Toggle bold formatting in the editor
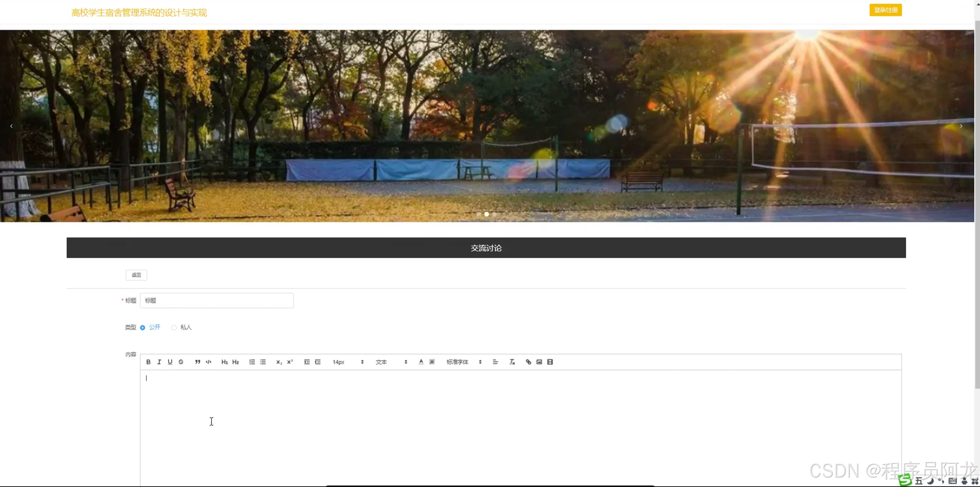The height and width of the screenshot is (487, 980). pos(148,362)
